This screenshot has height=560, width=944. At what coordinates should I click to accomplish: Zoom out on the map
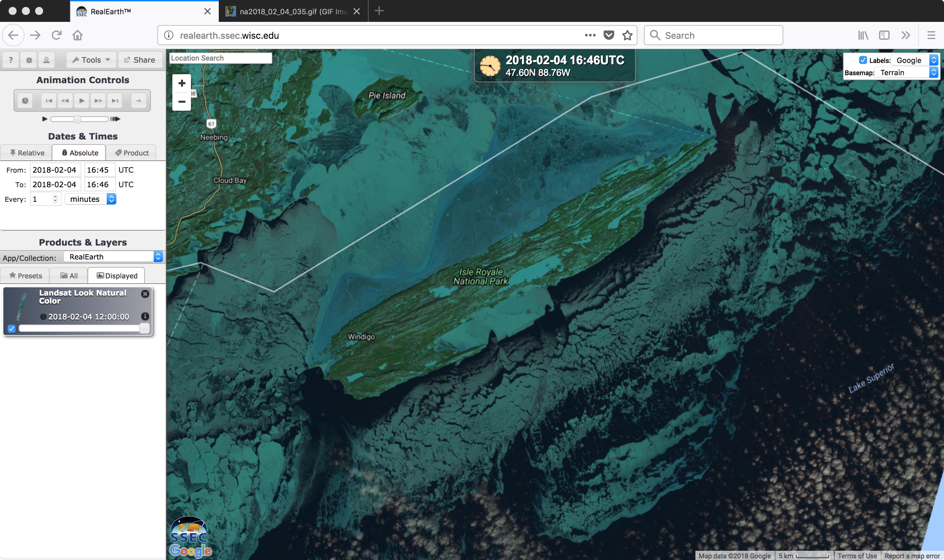coord(182,102)
